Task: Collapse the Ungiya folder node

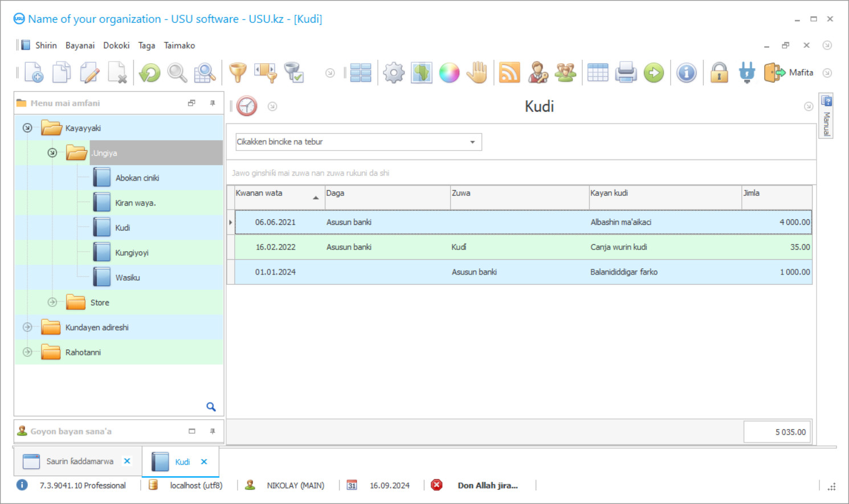Action: (52, 153)
